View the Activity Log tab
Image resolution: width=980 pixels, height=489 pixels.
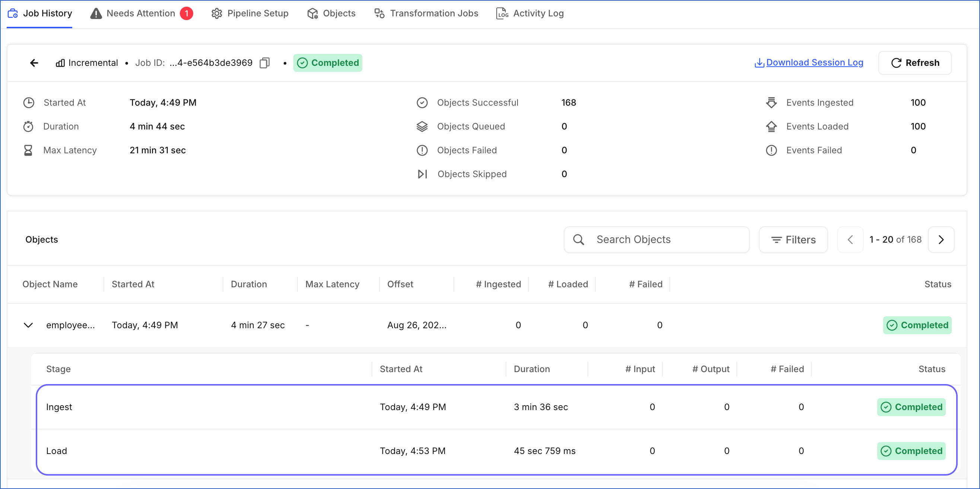click(x=529, y=13)
